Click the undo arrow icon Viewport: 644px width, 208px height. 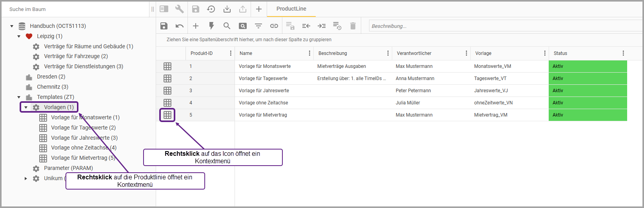[180, 26]
